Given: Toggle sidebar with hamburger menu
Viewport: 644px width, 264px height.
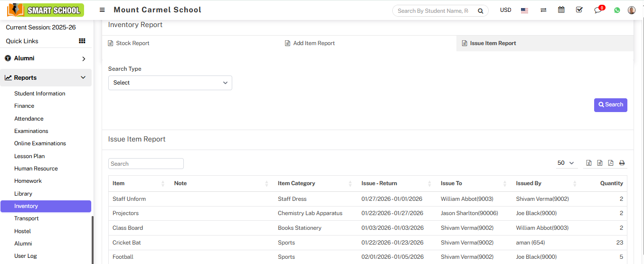Looking at the screenshot, I should click(102, 10).
